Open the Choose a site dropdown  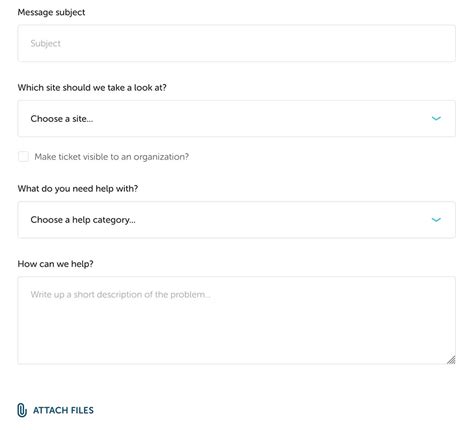(x=236, y=119)
